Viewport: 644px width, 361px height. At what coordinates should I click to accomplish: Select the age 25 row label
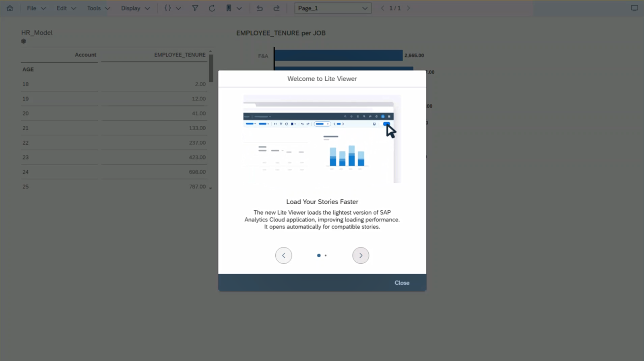(25, 187)
